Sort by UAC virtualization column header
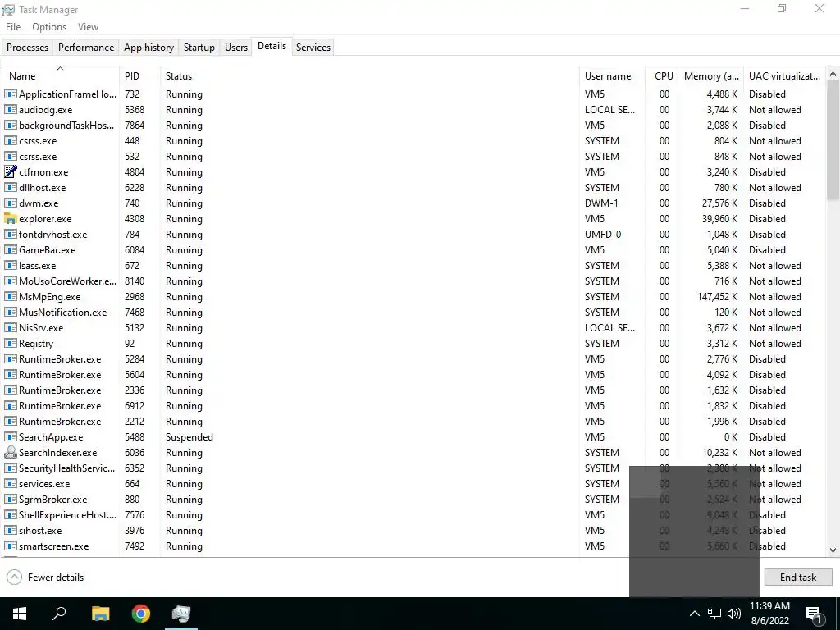Viewport: 840px width, 630px height. (785, 76)
